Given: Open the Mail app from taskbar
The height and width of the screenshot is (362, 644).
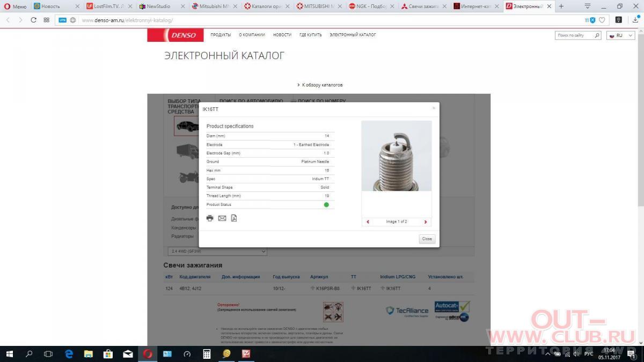Looking at the screenshot, I should 128,354.
